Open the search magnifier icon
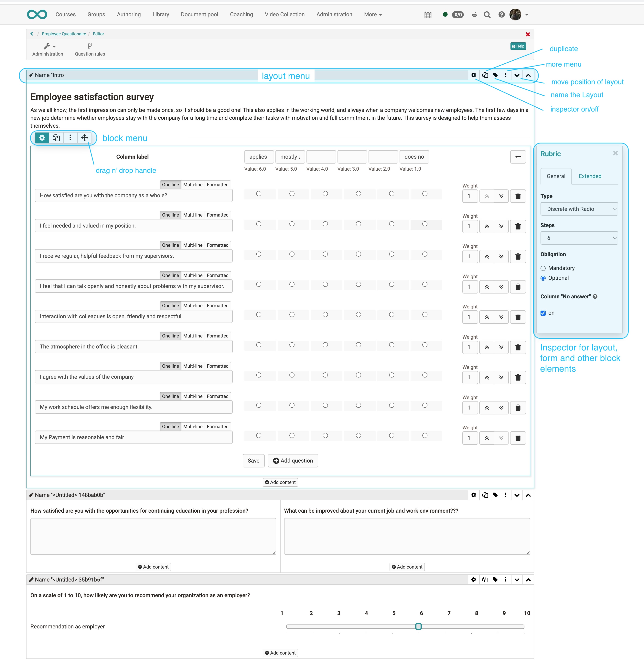This screenshot has height=662, width=644. pos(487,15)
